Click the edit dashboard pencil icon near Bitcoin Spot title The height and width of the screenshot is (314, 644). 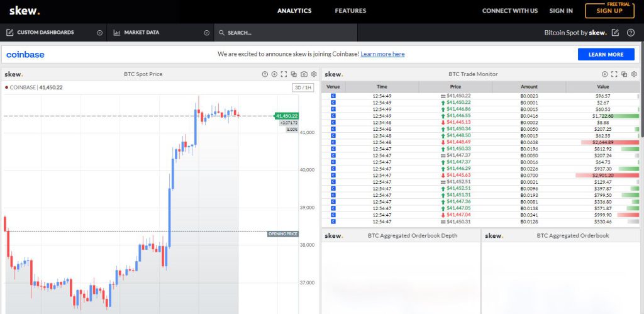pos(615,33)
